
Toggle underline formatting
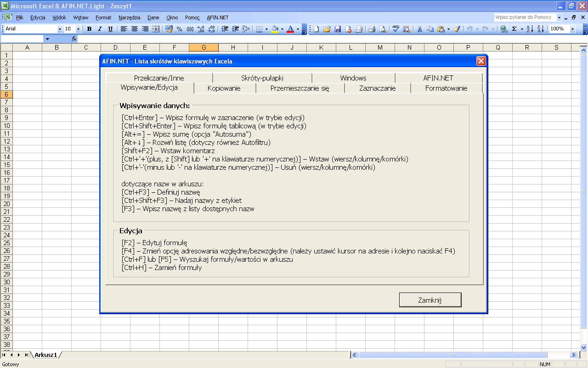click(110, 29)
